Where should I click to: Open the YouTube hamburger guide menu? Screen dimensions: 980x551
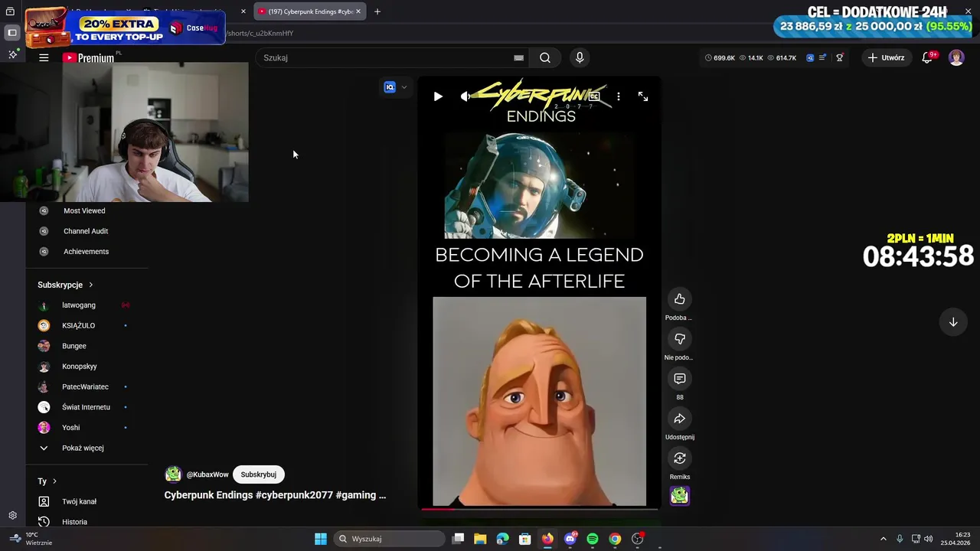pyautogui.click(x=44, y=57)
